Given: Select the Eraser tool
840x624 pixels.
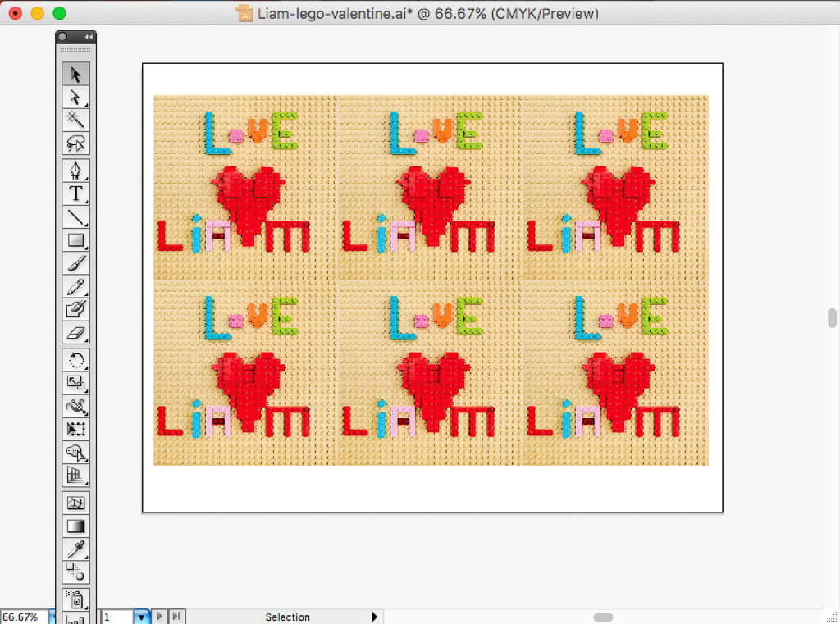Looking at the screenshot, I should click(75, 333).
